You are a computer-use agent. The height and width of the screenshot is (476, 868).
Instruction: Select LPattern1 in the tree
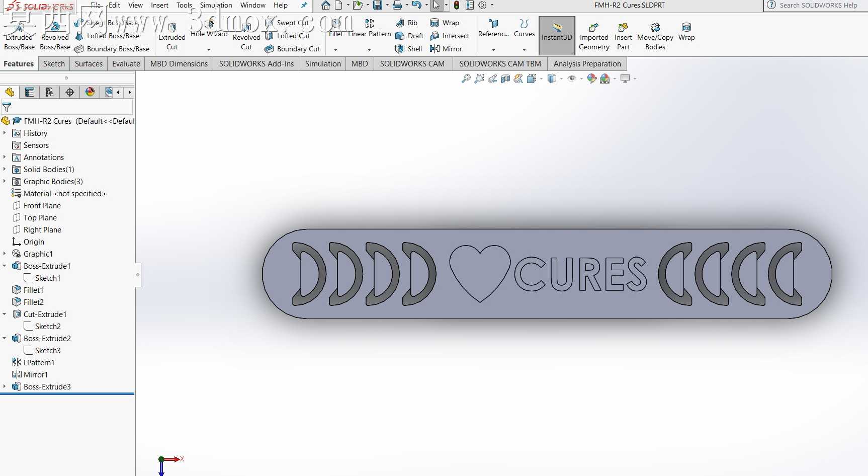(33, 362)
